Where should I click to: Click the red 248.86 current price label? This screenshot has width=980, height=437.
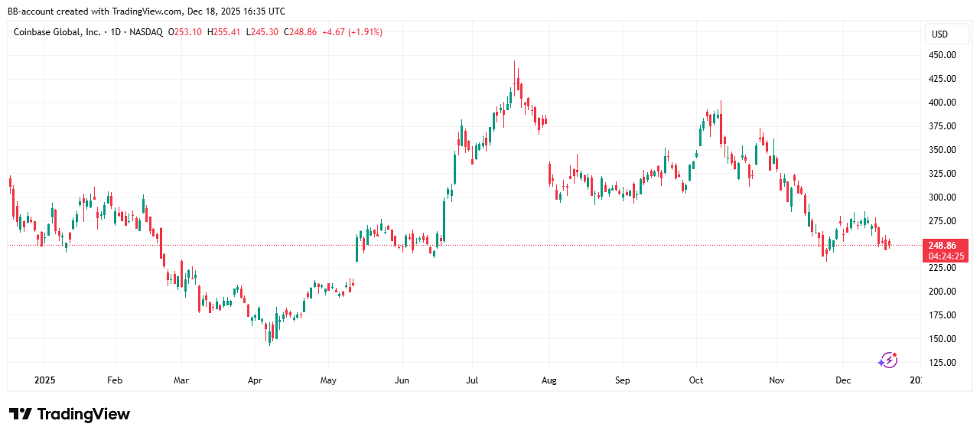point(949,245)
